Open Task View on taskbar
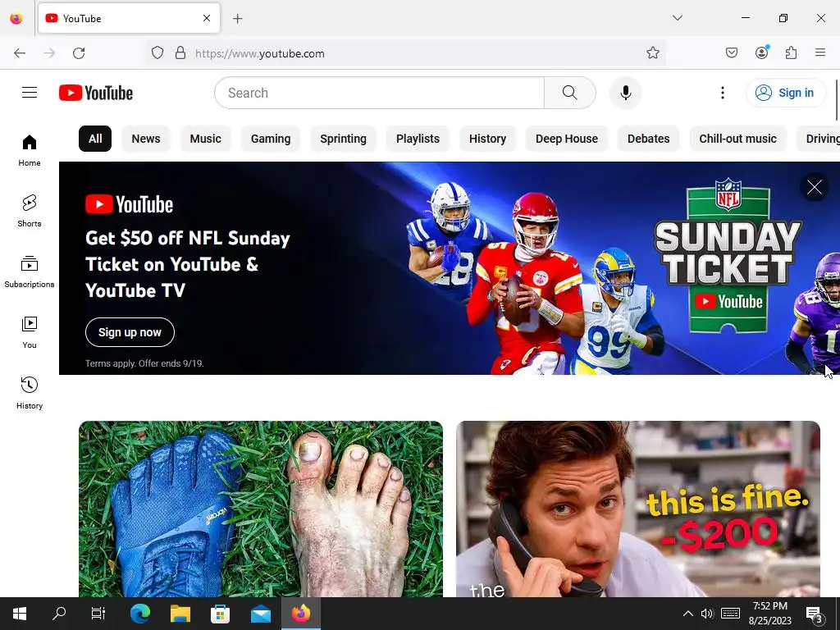The width and height of the screenshot is (840, 630). (x=98, y=614)
